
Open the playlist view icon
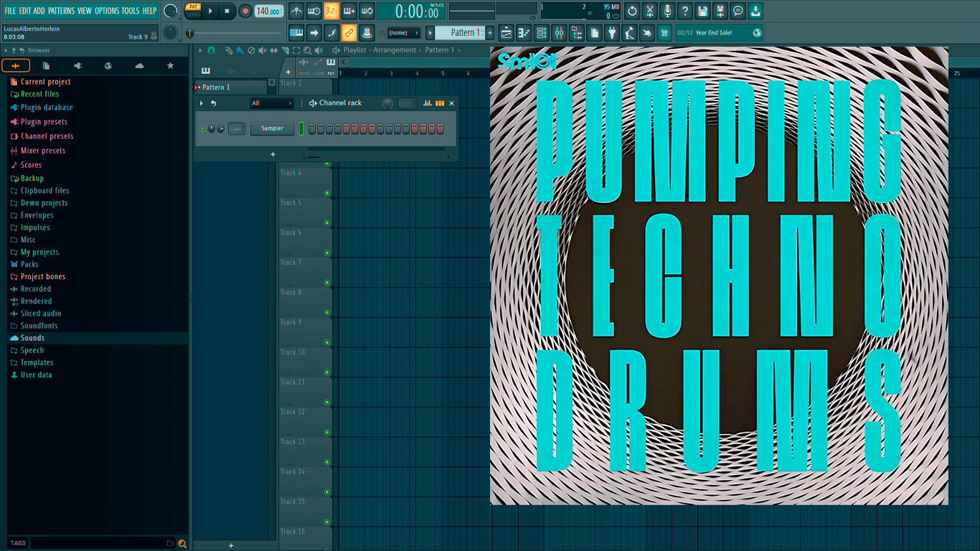(507, 32)
